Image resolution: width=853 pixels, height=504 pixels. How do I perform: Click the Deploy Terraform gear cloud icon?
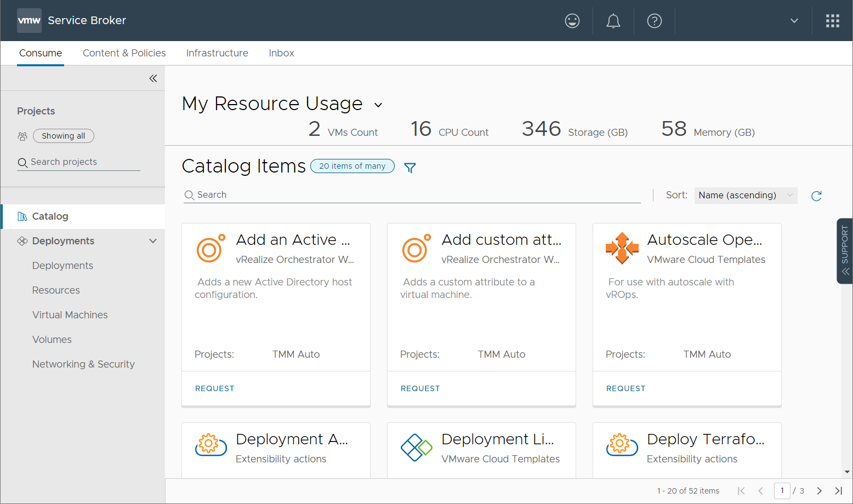pyautogui.click(x=622, y=445)
